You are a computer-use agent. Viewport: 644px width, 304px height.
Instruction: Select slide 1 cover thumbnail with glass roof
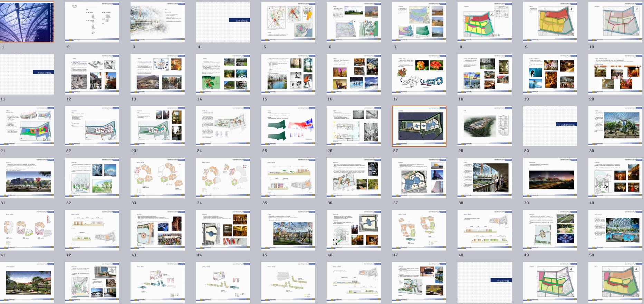27,22
